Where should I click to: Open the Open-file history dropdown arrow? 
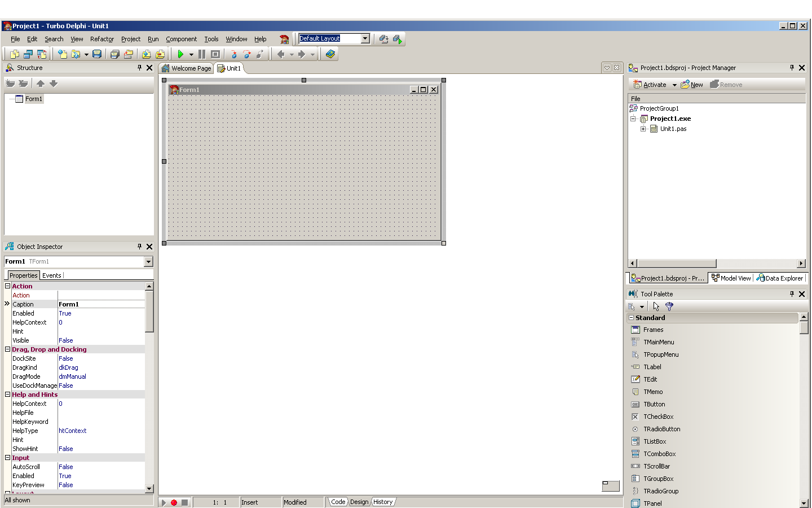tap(86, 55)
